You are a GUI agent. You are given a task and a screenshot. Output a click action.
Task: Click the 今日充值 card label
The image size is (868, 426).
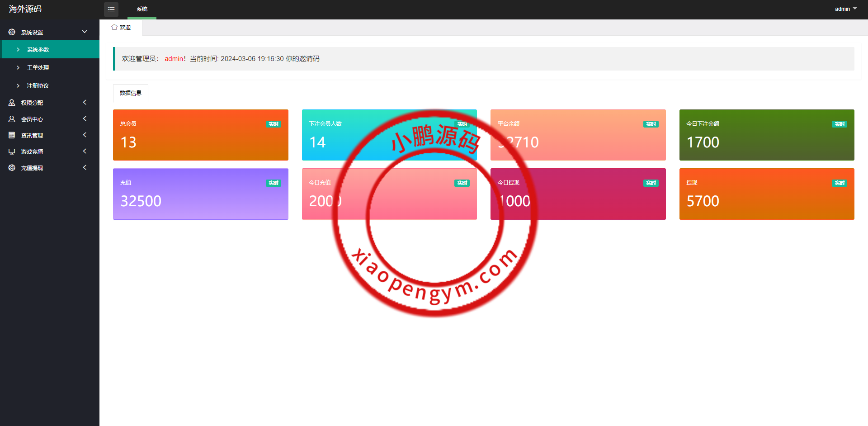click(x=320, y=183)
